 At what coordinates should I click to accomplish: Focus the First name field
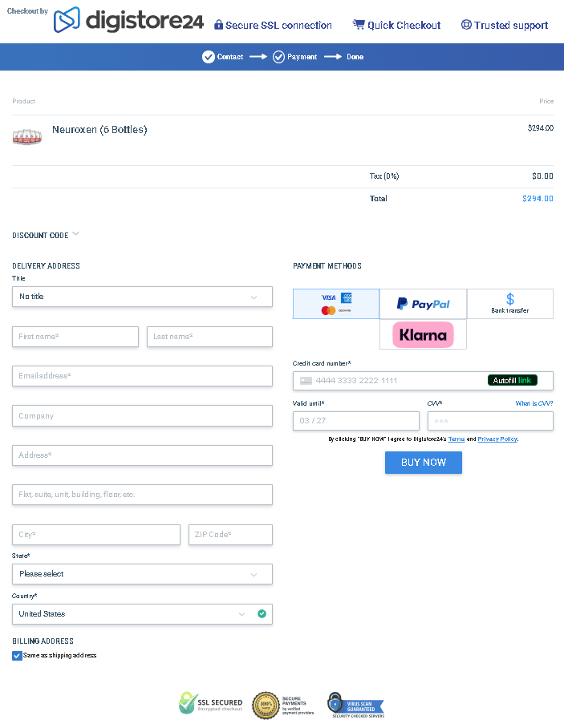click(75, 337)
